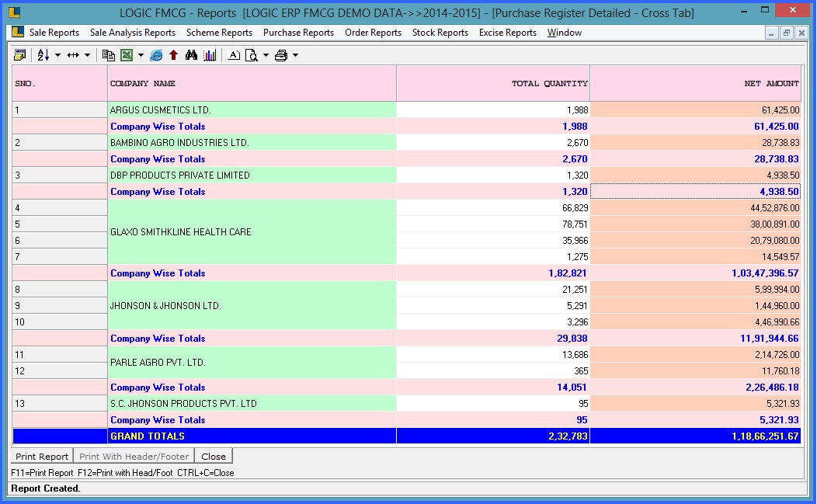Image resolution: width=817 pixels, height=504 pixels.
Task: Click the printer icon
Action: click(281, 54)
